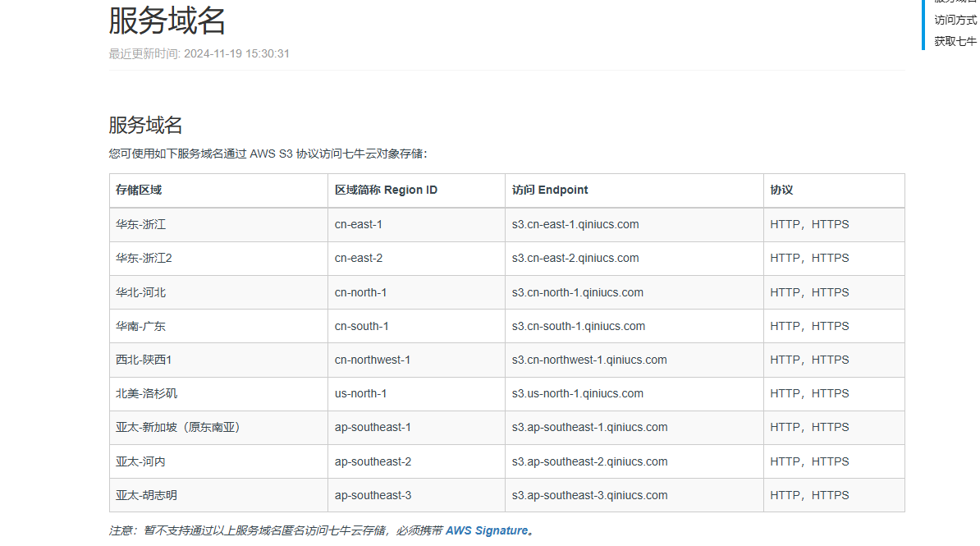980x546 pixels.
Task: Click endpoint s3.cn-south-1.qiniucs.com
Action: pos(578,327)
